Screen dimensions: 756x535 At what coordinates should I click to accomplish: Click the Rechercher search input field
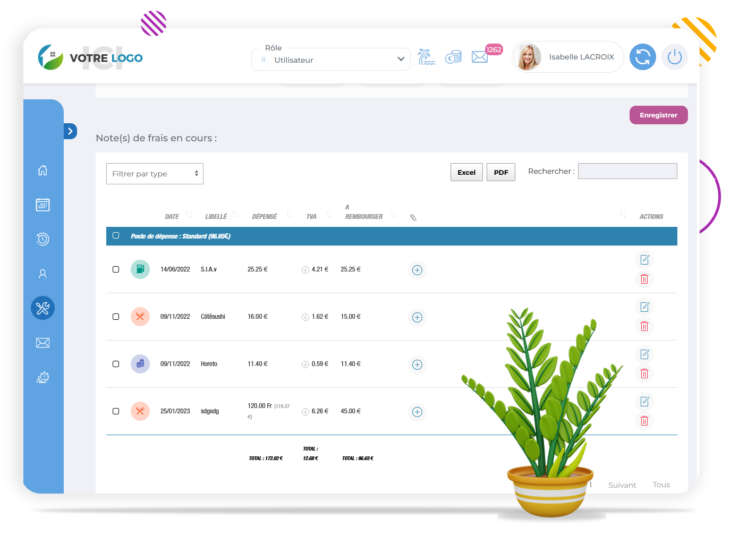tap(627, 171)
